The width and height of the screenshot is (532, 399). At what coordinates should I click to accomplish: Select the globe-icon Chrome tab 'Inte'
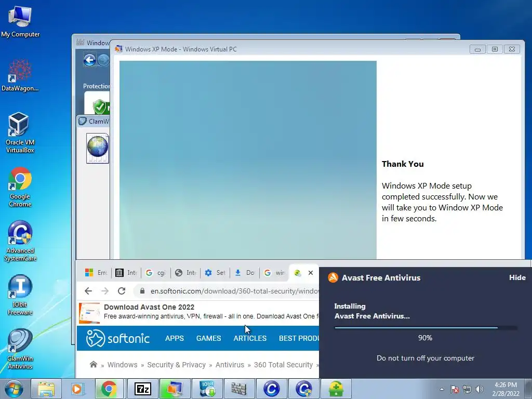[x=185, y=273]
